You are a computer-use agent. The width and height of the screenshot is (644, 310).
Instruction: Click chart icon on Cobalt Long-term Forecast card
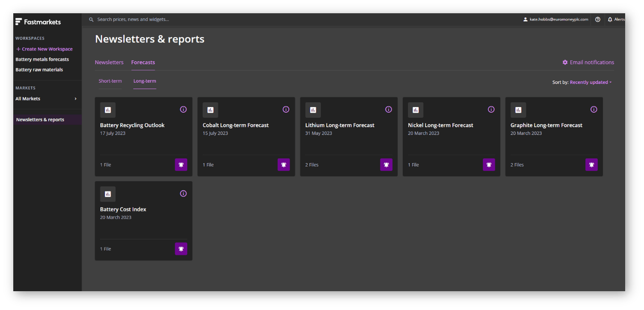210,110
